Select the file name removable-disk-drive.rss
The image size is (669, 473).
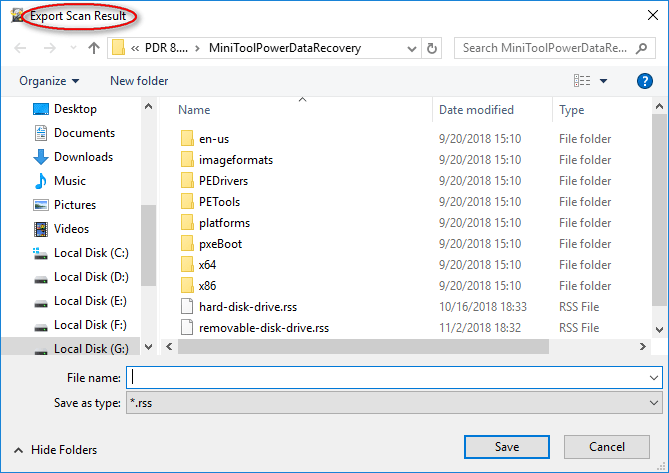click(x=264, y=328)
